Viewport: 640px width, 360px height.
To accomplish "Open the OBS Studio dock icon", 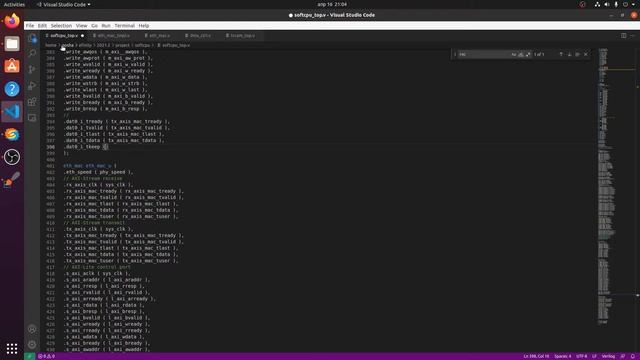I will tap(12, 157).
